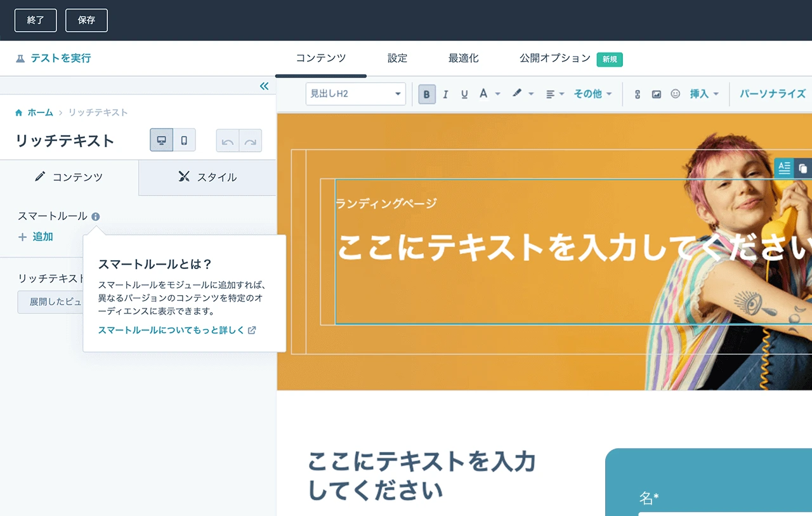Toggle italic formatting
Screen dimensions: 812x516
click(x=445, y=94)
